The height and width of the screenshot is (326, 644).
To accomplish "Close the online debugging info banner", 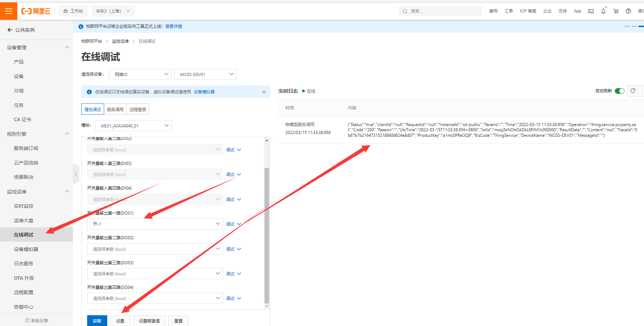I will (x=264, y=92).
